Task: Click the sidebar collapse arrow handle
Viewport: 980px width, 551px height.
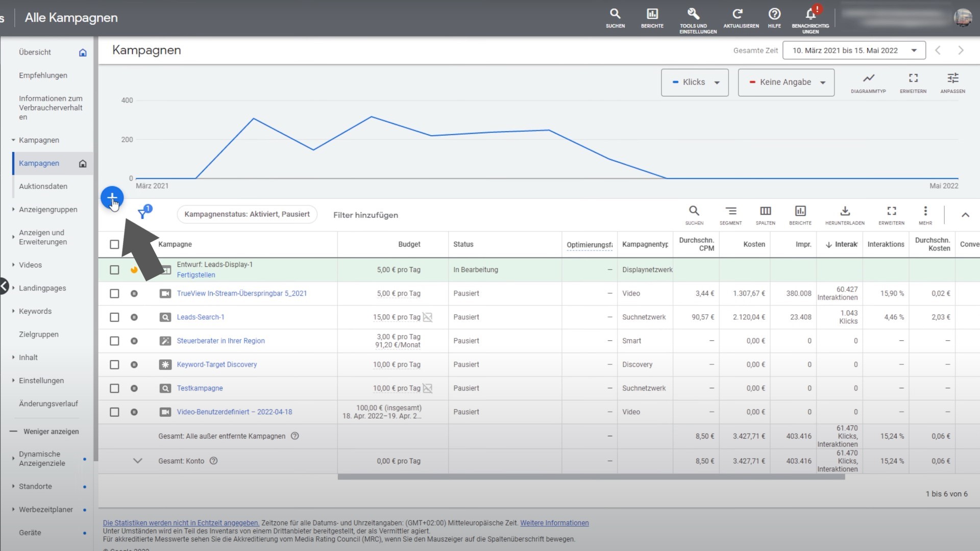Action: [x=4, y=286]
